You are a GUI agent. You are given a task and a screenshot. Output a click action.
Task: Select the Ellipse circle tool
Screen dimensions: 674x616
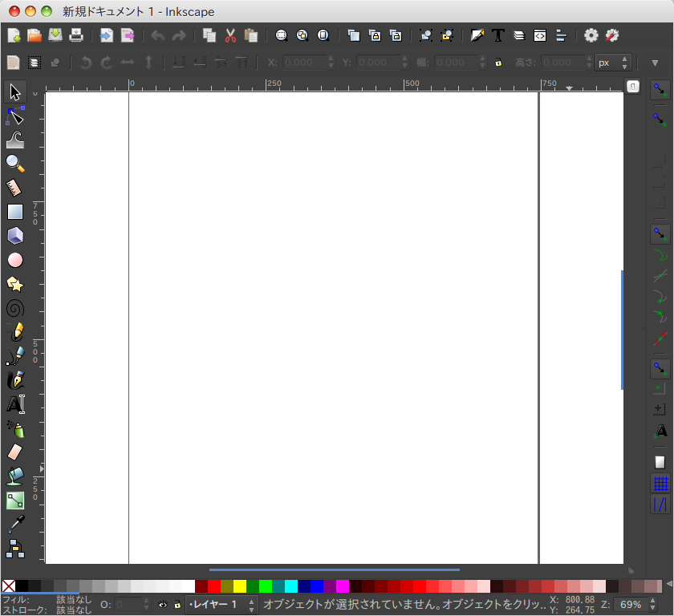(15, 260)
